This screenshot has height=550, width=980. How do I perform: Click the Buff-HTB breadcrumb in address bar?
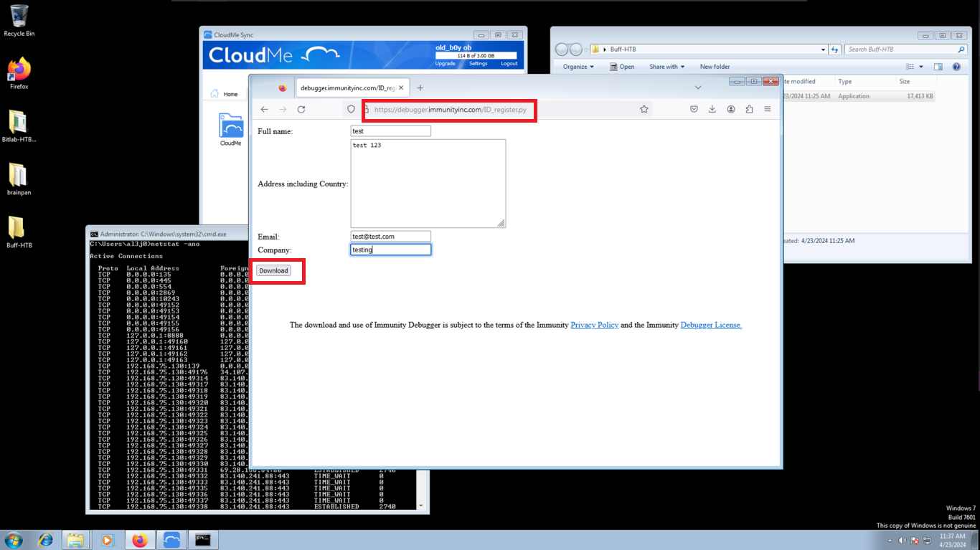pos(623,49)
